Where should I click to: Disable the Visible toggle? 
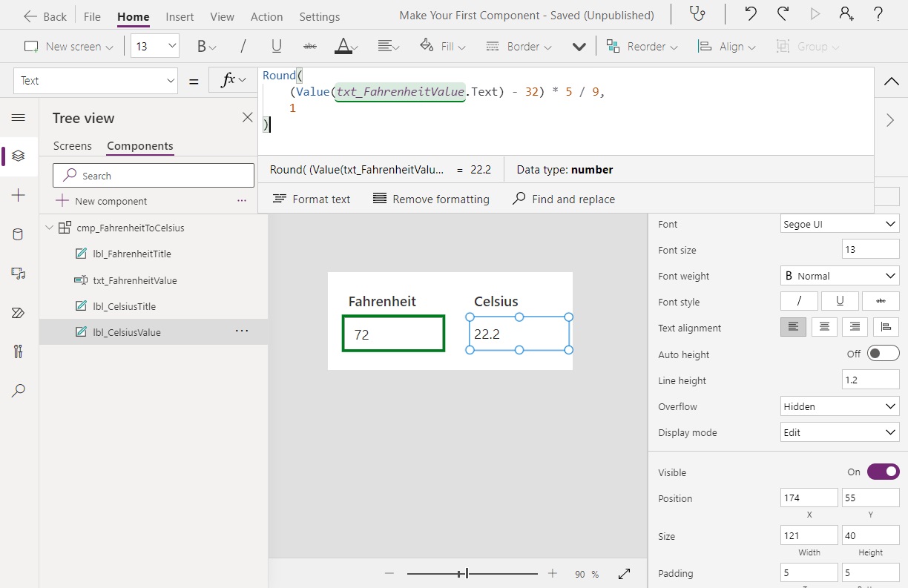tap(883, 472)
